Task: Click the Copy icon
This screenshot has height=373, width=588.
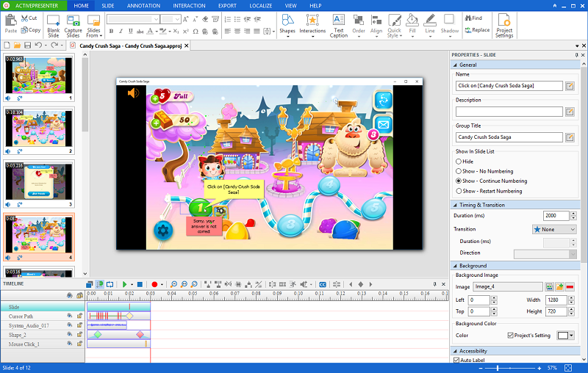Action: (31, 30)
